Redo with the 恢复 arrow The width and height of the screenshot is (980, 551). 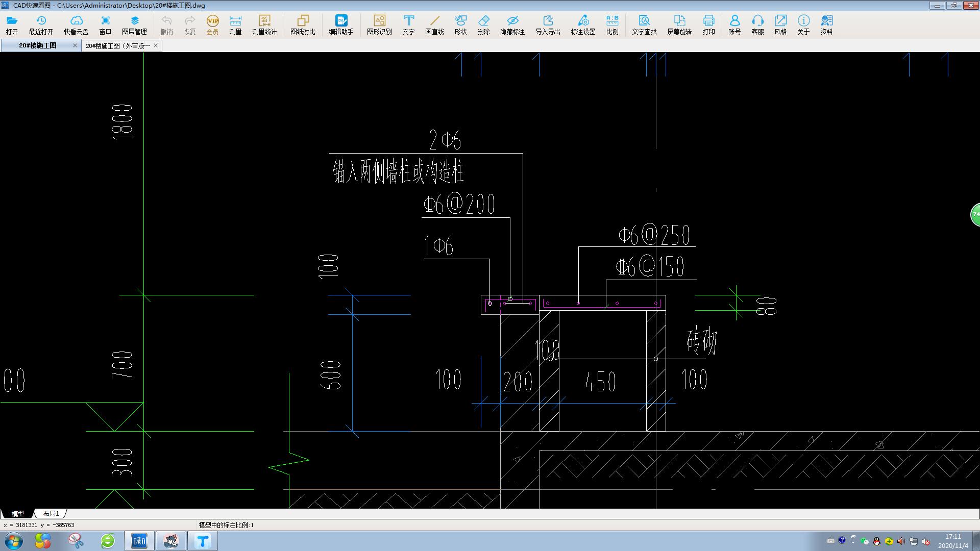189,24
